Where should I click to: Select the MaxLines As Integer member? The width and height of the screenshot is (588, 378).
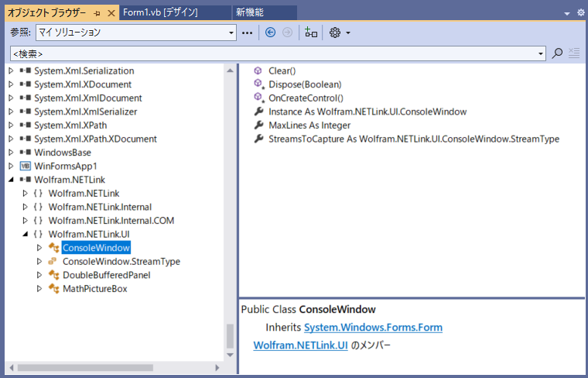tap(309, 125)
